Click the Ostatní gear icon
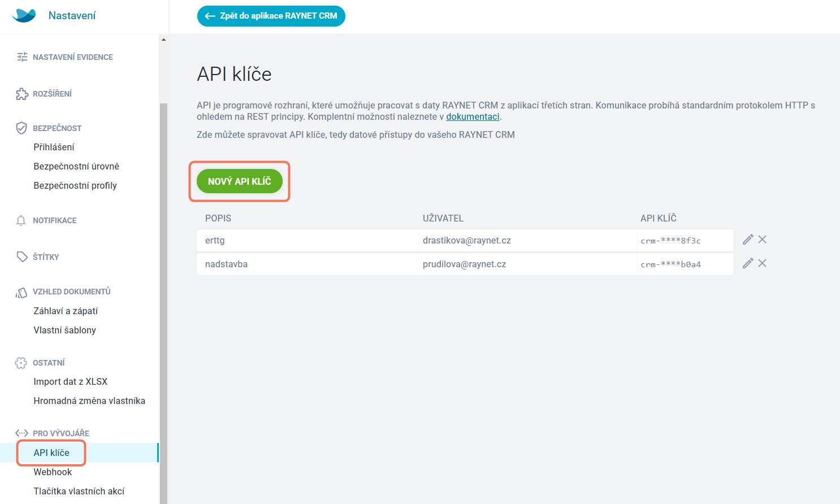The height and width of the screenshot is (504, 840). click(21, 363)
